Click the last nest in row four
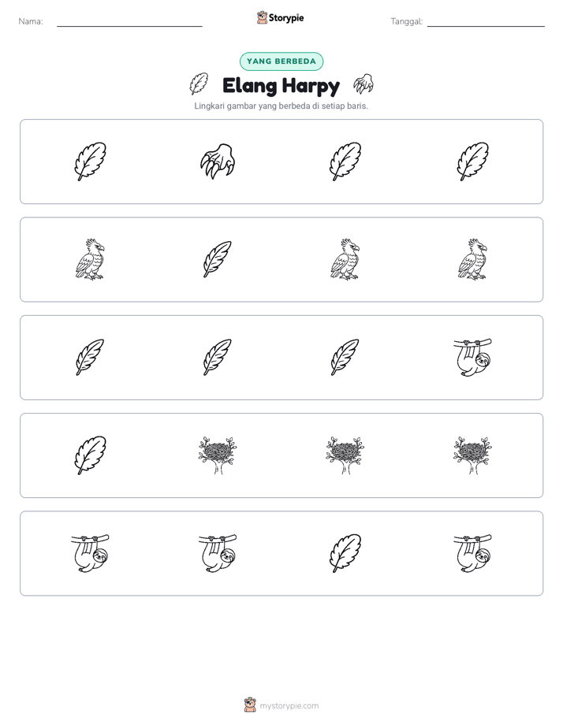 [x=472, y=455]
